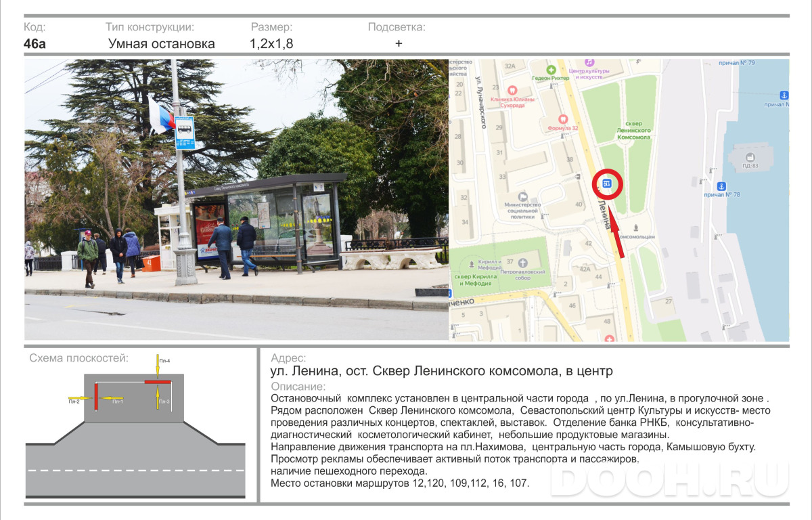
Task: Select the flag icon of Министерство социальной политики
Action: coord(522,196)
